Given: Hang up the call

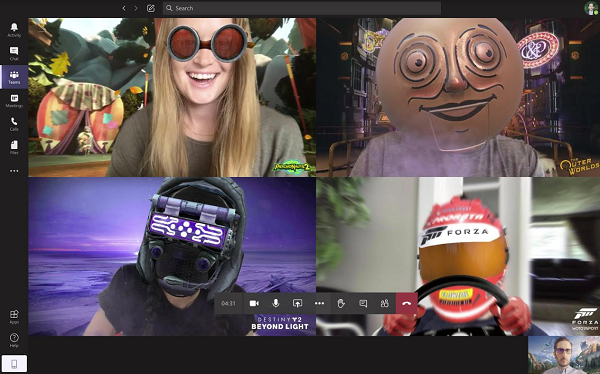Looking at the screenshot, I should [406, 304].
